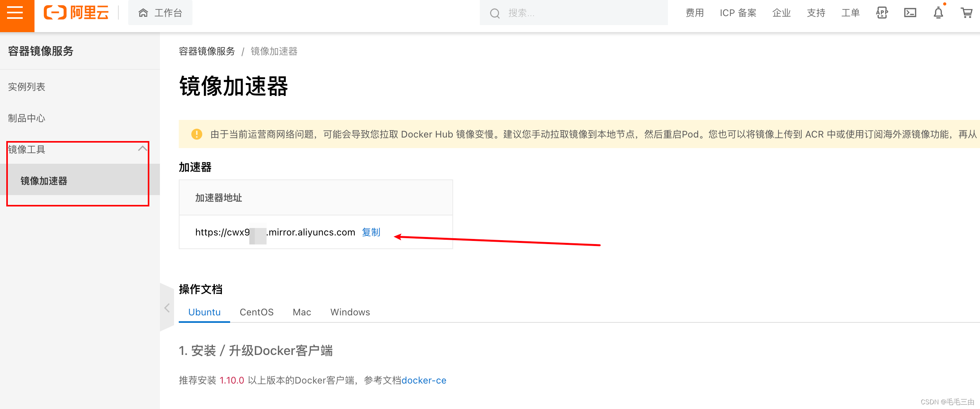The image size is (980, 409).
Task: Open the 工单 menu
Action: pos(850,13)
